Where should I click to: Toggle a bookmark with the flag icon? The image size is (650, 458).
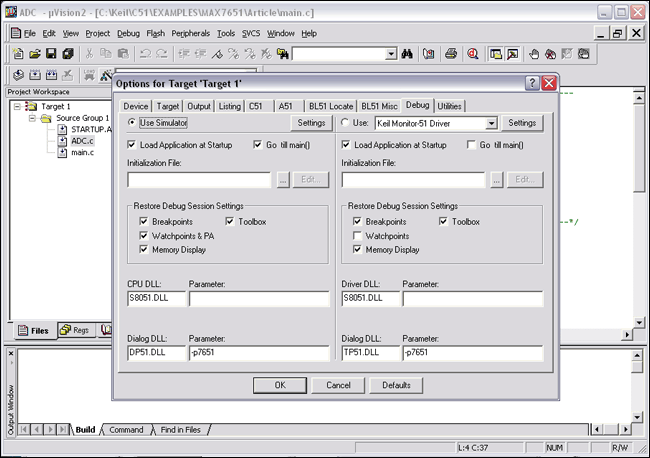217,54
